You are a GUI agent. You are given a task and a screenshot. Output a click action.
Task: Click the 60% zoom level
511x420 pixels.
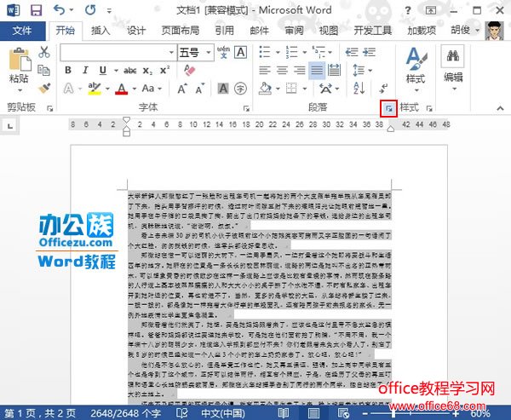[x=479, y=413]
